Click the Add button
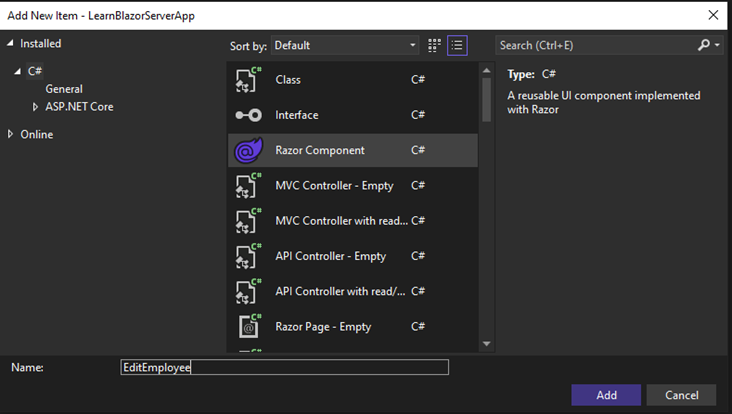The width and height of the screenshot is (732, 414). [x=606, y=395]
